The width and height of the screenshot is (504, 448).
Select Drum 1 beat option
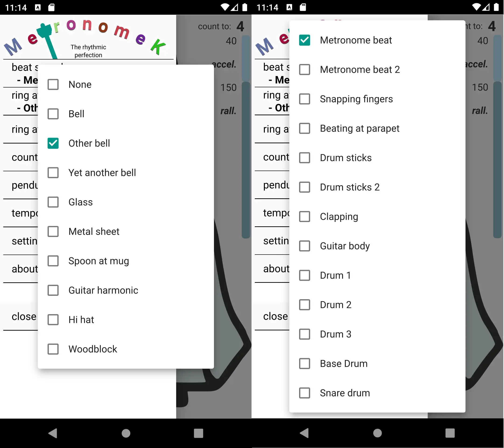305,275
